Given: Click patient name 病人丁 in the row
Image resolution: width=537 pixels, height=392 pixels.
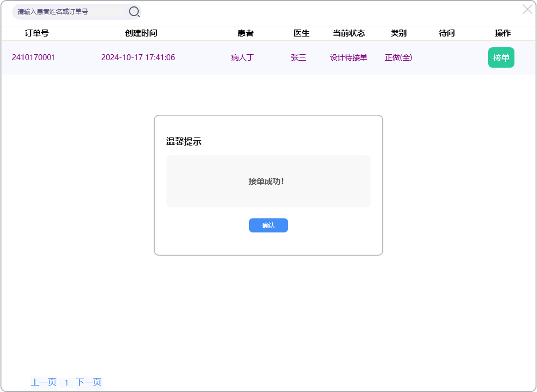Looking at the screenshot, I should 242,57.
